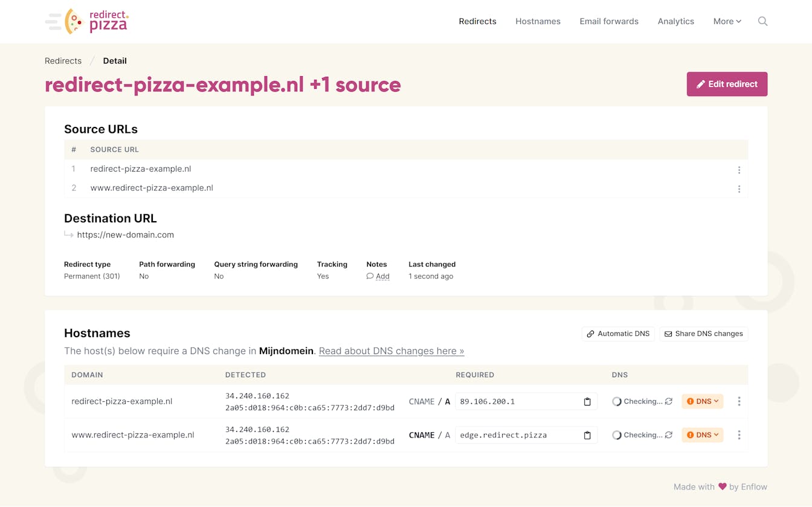Open options menu for source URL 2
This screenshot has height=507, width=812.
pos(738,189)
